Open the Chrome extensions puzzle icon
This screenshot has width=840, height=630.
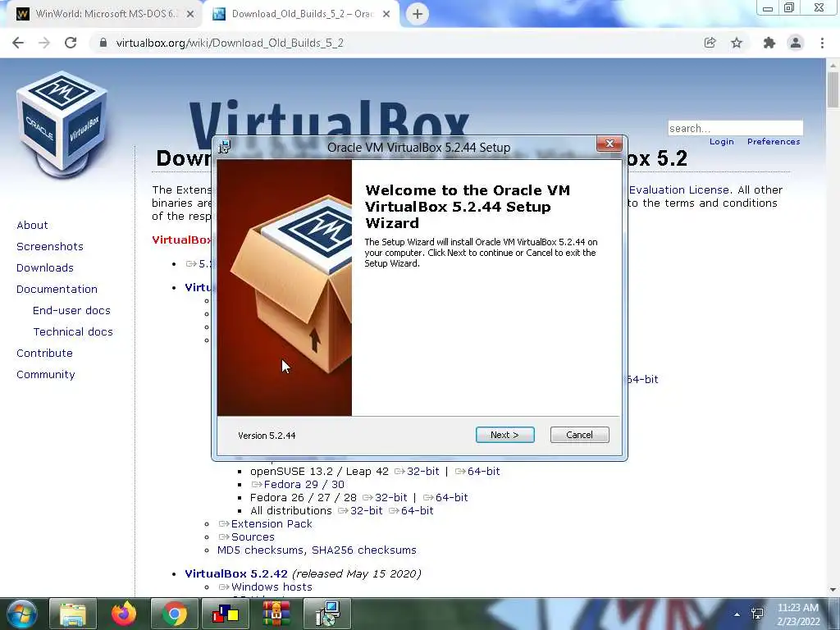coord(769,43)
